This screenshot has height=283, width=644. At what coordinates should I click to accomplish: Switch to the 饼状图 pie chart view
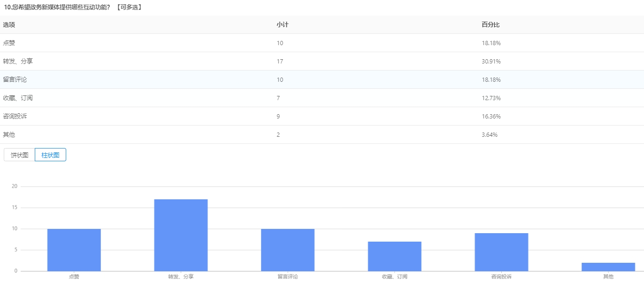(x=20, y=155)
